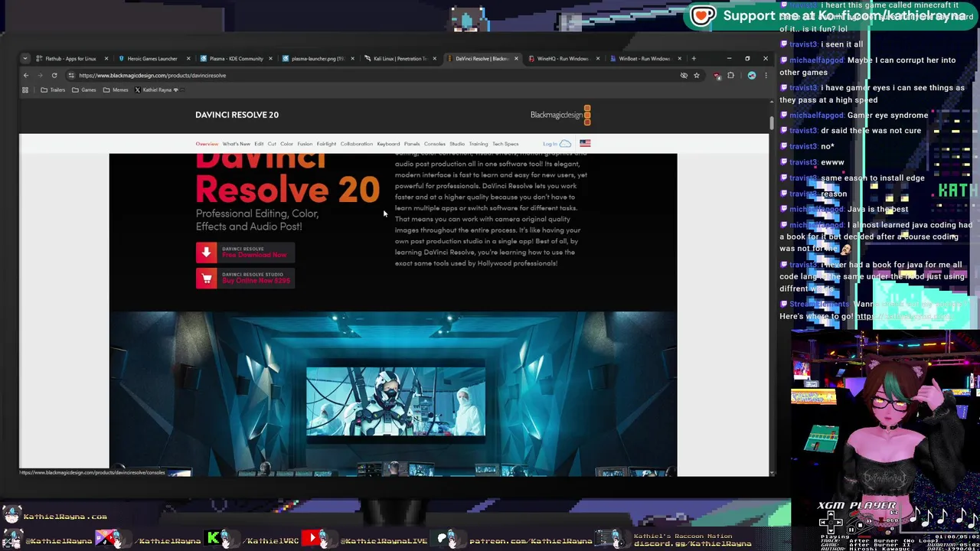Go to the Tech Specs nav item
The height and width of the screenshot is (551, 980).
point(505,144)
